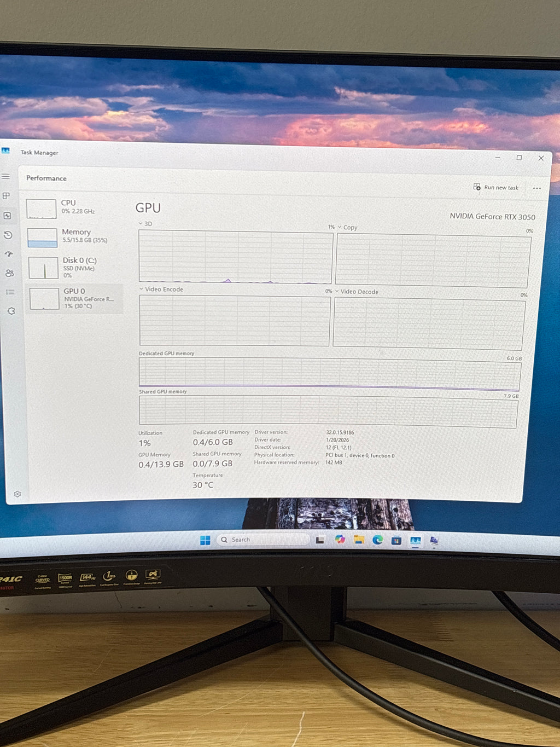Select the CPU performance item

click(73, 207)
